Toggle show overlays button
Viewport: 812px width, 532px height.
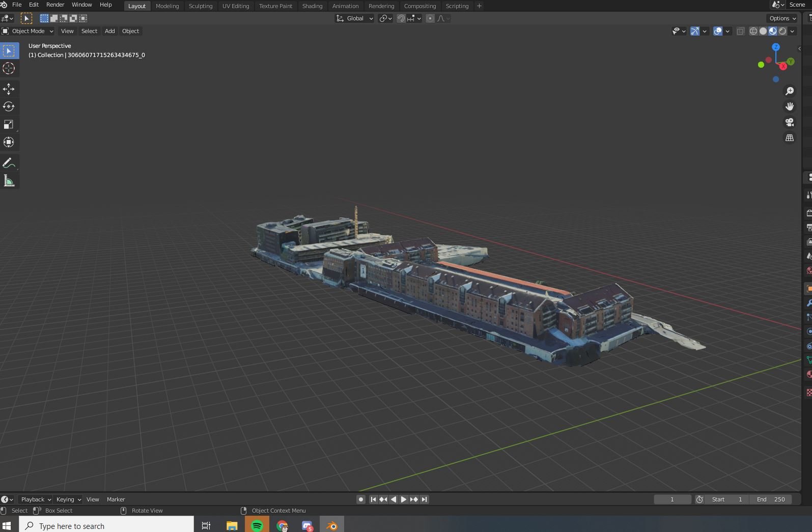718,31
